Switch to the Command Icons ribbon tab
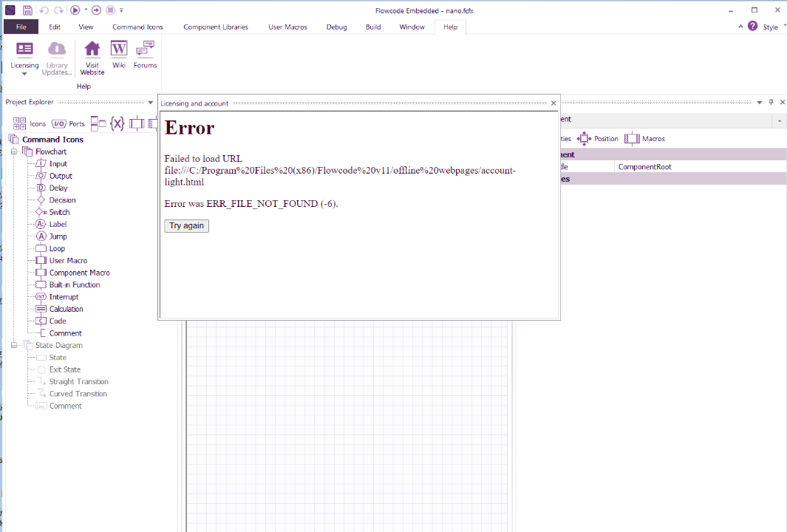Image resolution: width=787 pixels, height=532 pixels. (137, 27)
